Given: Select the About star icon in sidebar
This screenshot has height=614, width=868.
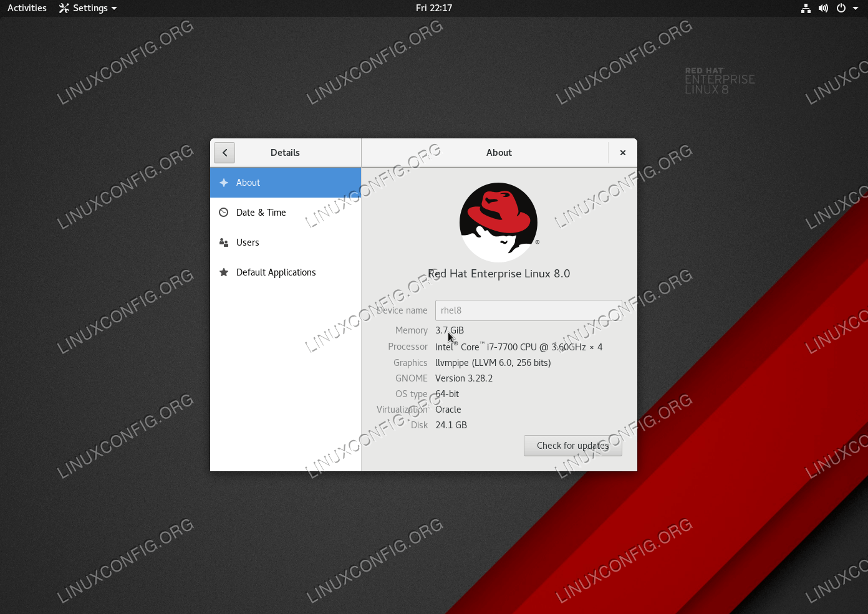Looking at the screenshot, I should 224,183.
